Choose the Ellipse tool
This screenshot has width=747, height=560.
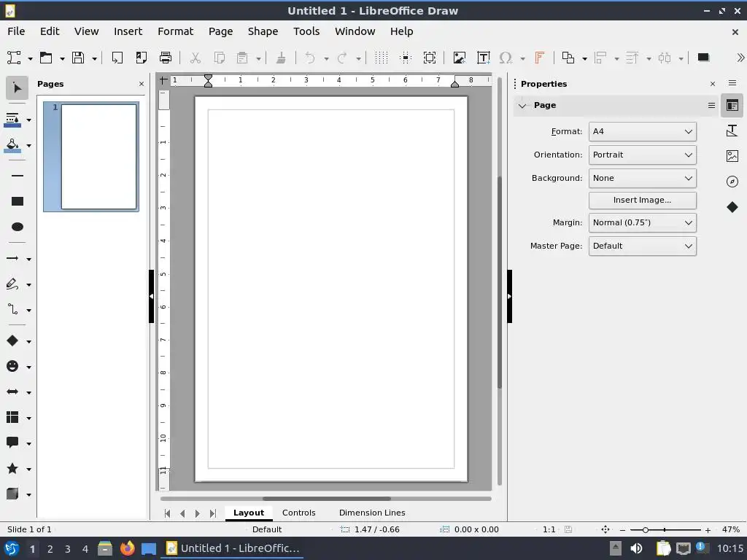pos(18,227)
